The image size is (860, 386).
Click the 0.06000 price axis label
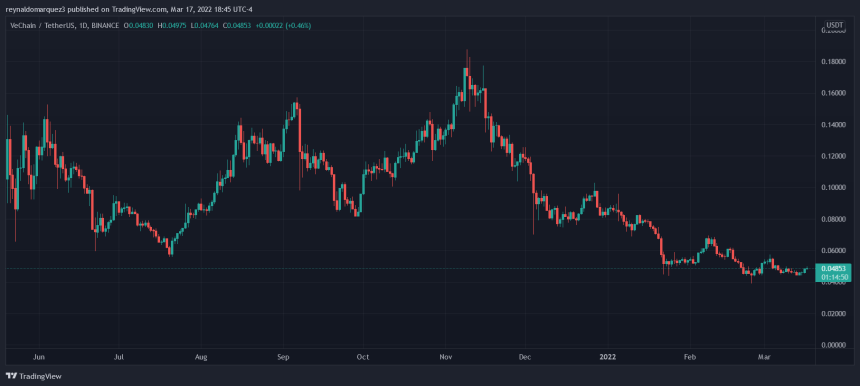(833, 251)
